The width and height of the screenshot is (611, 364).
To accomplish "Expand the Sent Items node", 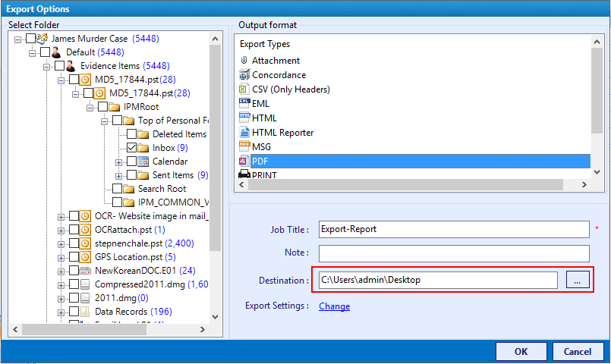I will click(118, 176).
